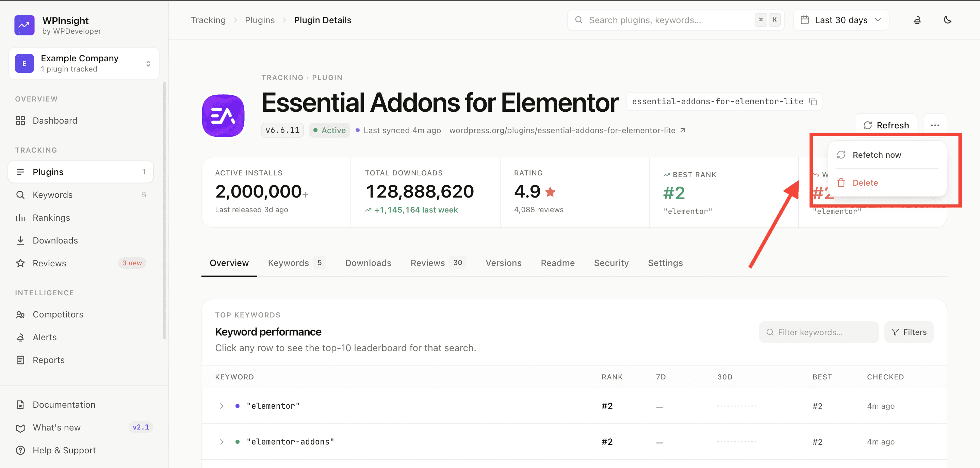980x468 pixels.
Task: Select Plugins in the sidebar
Action: (x=81, y=172)
